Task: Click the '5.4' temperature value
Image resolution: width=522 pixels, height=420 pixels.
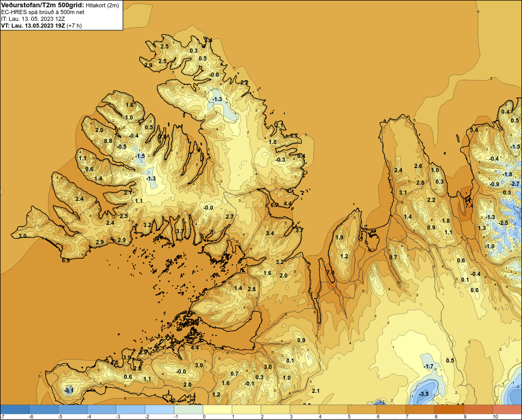Action: 474,130
